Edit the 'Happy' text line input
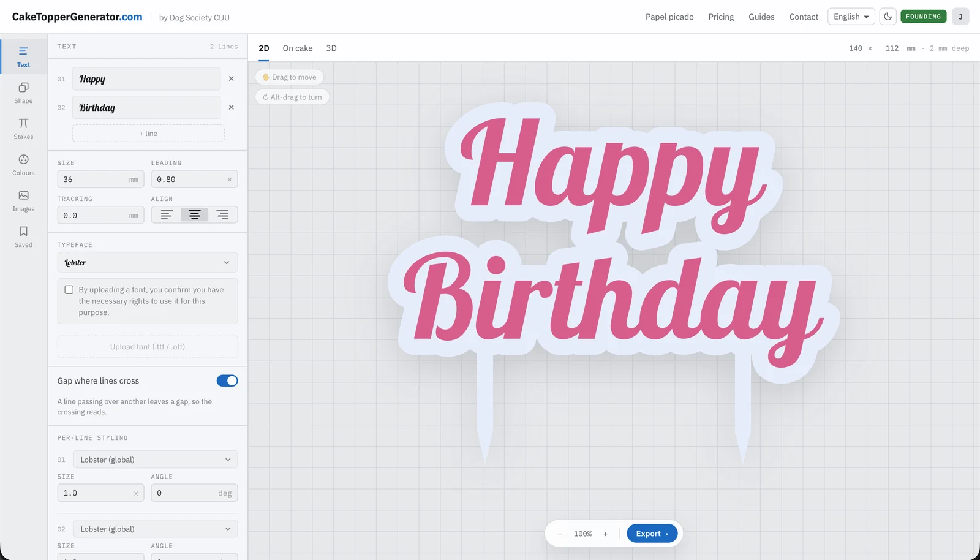The image size is (980, 560). (x=146, y=78)
